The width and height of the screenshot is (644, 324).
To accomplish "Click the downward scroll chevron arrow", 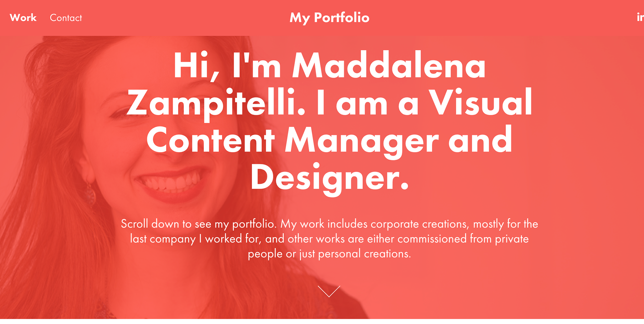I will click(329, 291).
